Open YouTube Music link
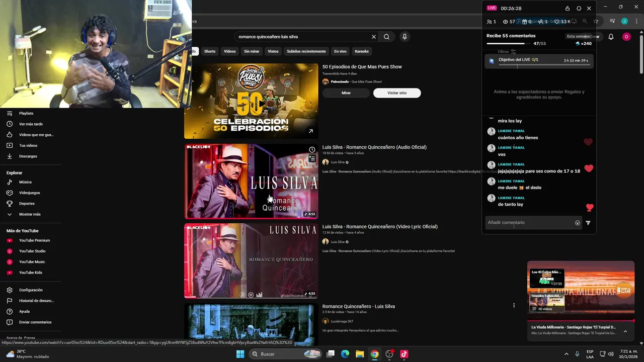The image size is (644, 362). click(32, 262)
